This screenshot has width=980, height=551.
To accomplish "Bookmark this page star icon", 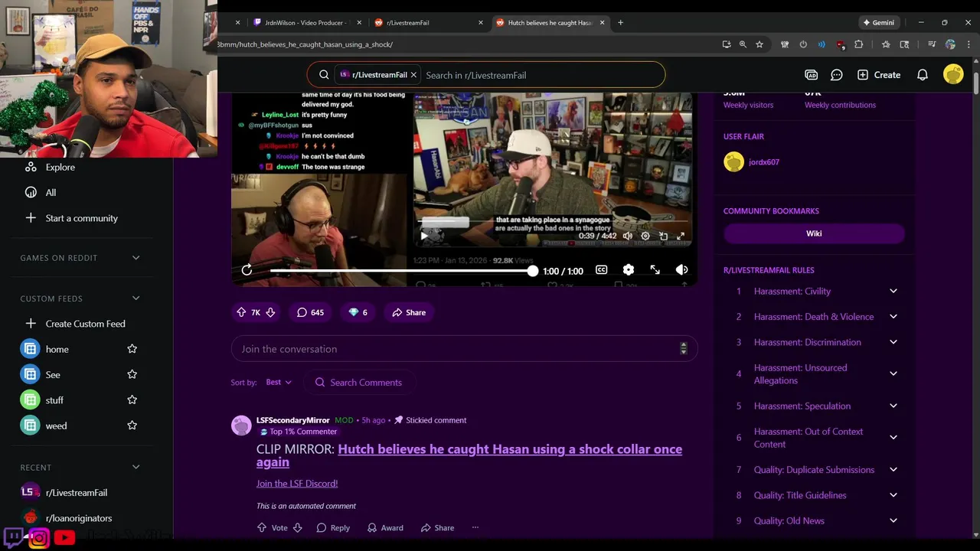I will [x=759, y=44].
